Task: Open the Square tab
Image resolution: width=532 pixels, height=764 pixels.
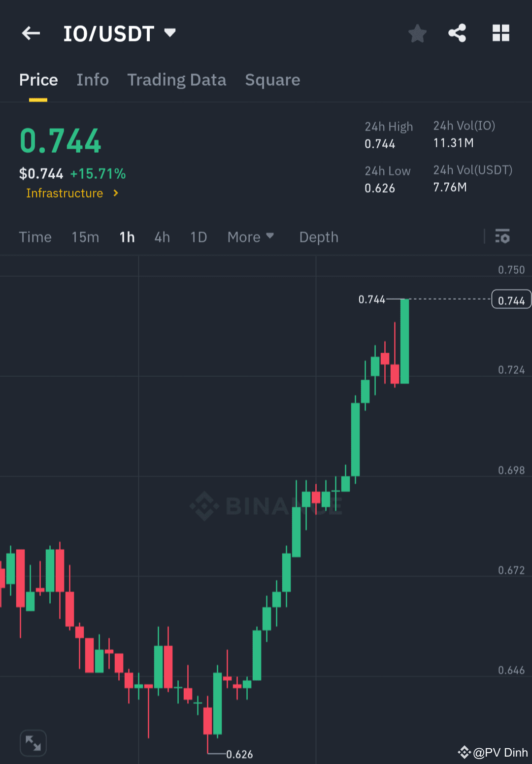Action: click(x=272, y=80)
